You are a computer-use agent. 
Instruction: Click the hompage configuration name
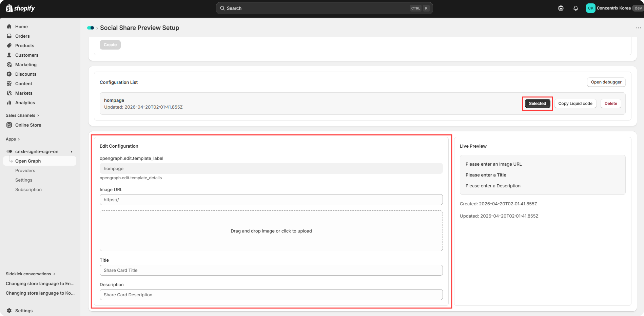[114, 100]
